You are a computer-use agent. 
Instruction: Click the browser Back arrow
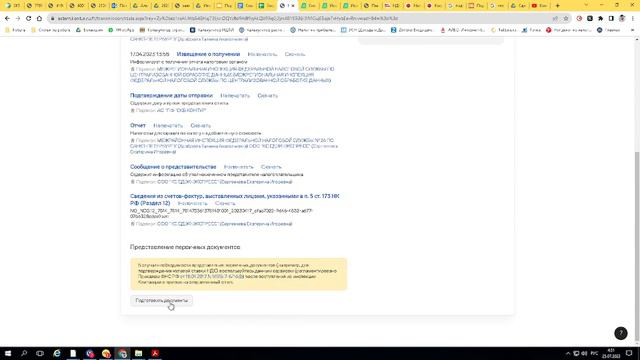coord(7,18)
